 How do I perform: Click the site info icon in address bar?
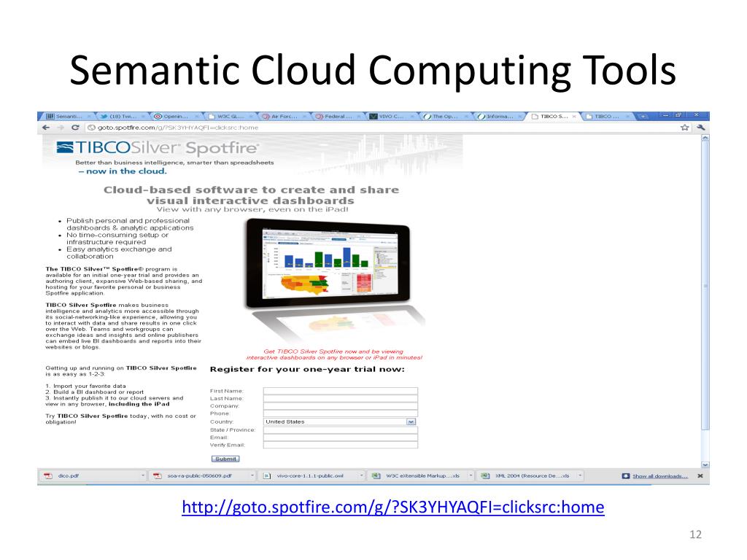tap(91, 128)
